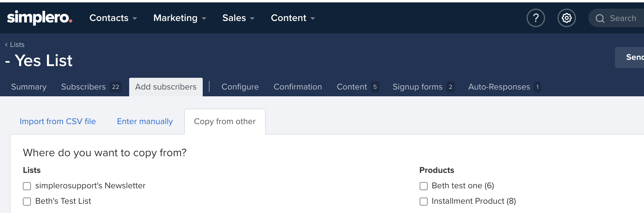Viewport: 644px width, 213px height.
Task: Open the Signup forms tab
Action: [423, 87]
